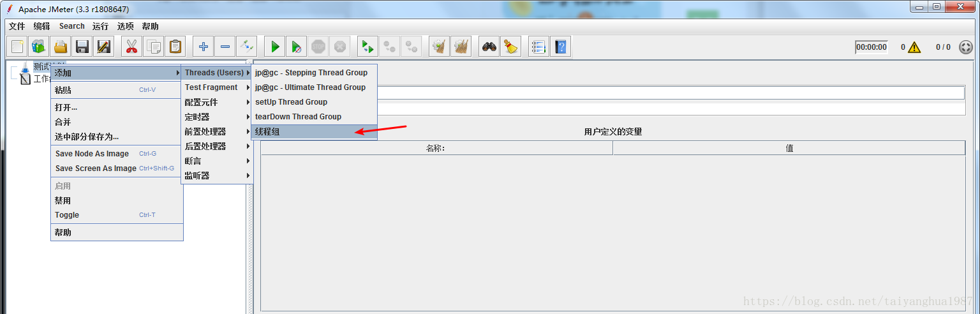Viewport: 980px width, 314px height.
Task: Click the 名称: column header
Action: pos(436,148)
